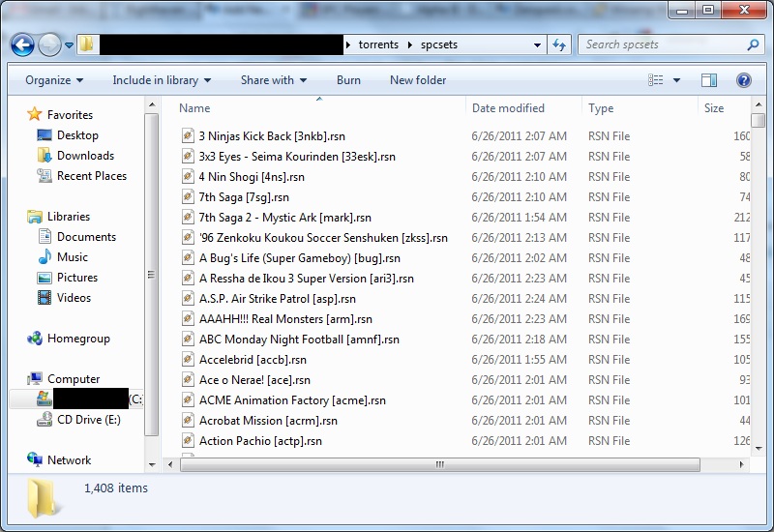Select the C: drive icon in the sidebar
Viewport: 774px width, 532px height.
(x=45, y=399)
